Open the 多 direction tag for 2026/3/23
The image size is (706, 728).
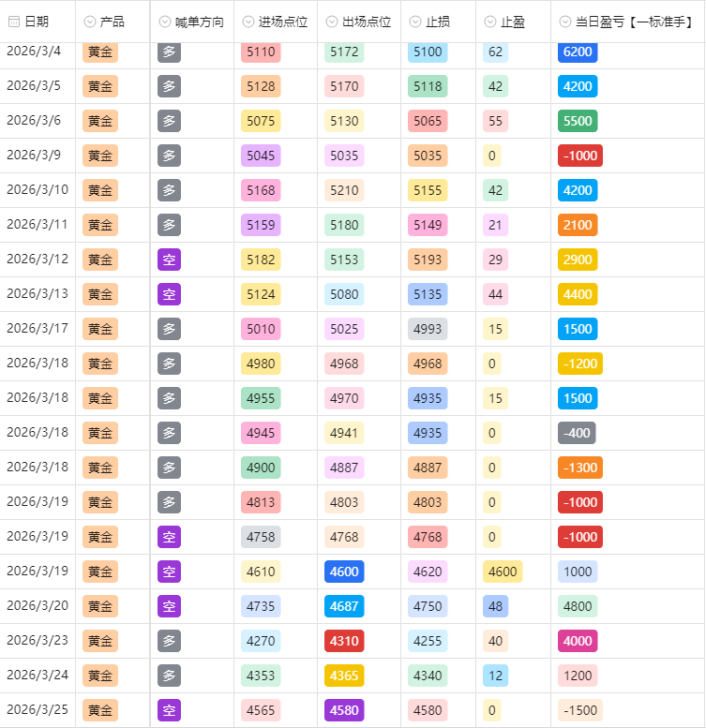point(169,641)
